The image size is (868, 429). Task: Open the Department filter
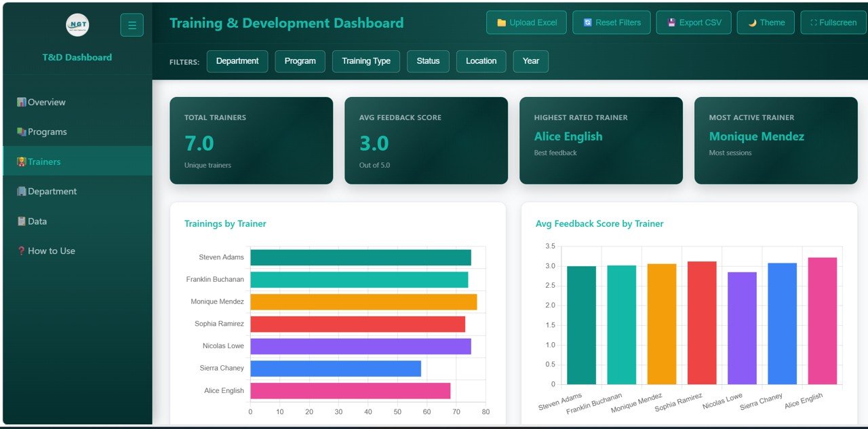click(237, 61)
